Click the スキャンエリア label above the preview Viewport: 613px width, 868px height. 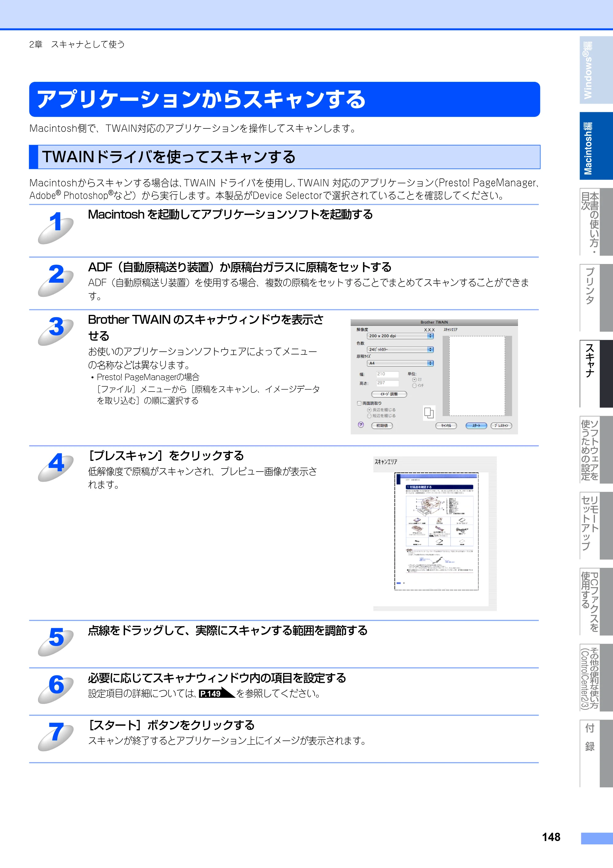tap(386, 462)
